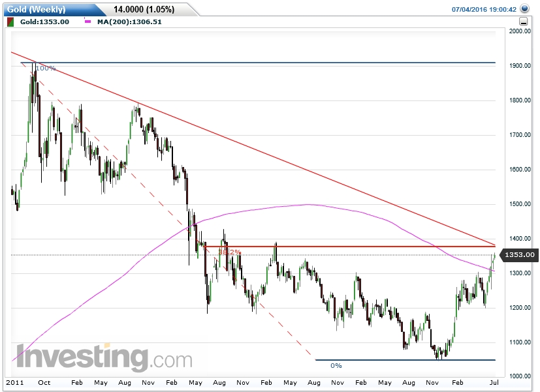Click the 1400.00 price axis label
Image resolution: width=540 pixels, height=392 pixels.
point(520,238)
